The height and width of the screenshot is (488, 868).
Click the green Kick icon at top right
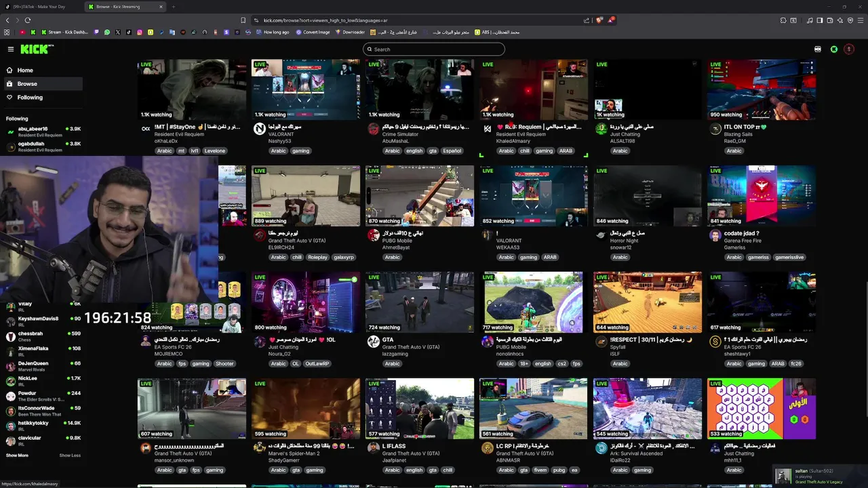click(x=834, y=49)
